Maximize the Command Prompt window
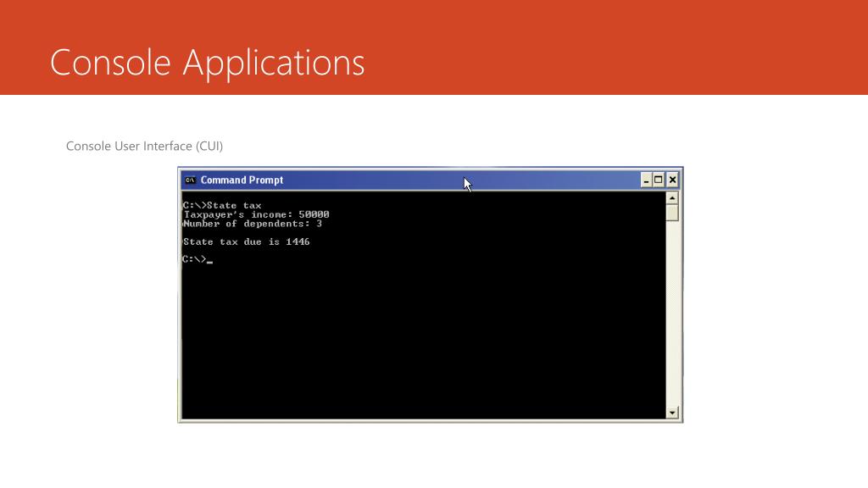 tap(658, 180)
